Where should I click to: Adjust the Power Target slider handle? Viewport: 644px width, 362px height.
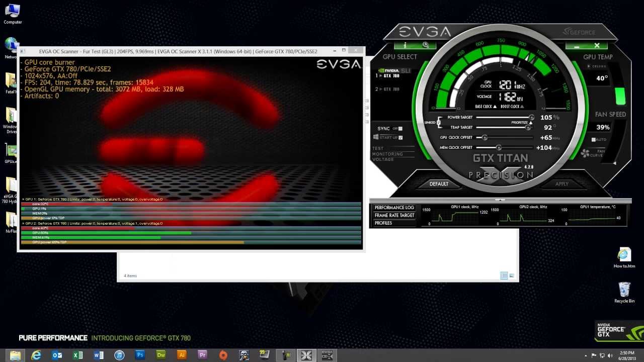click(x=531, y=117)
